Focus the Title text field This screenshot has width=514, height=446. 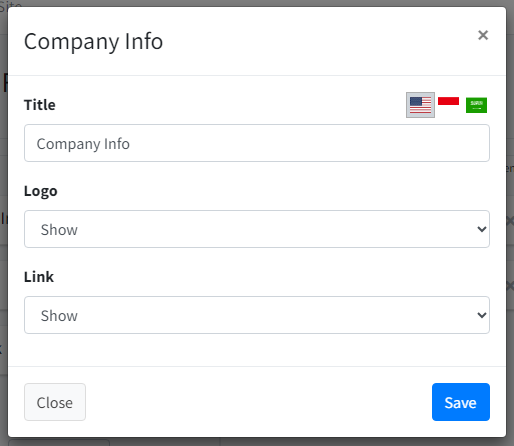[x=257, y=143]
